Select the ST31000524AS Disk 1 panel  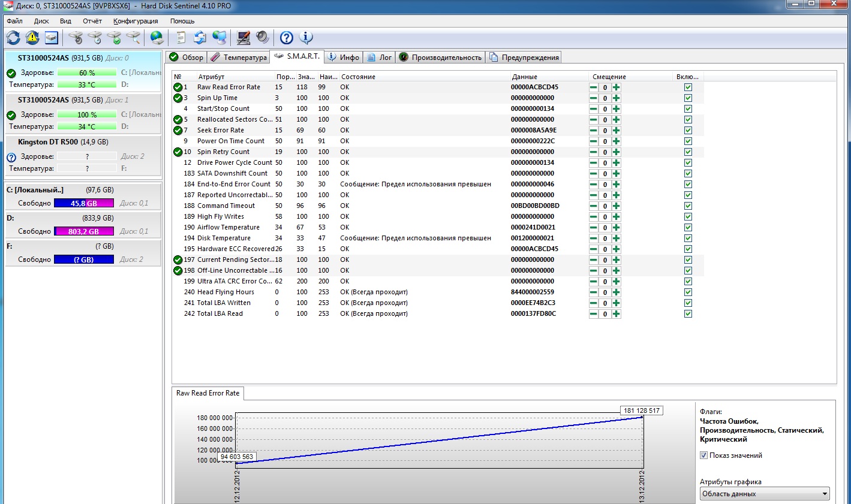pyautogui.click(x=83, y=113)
